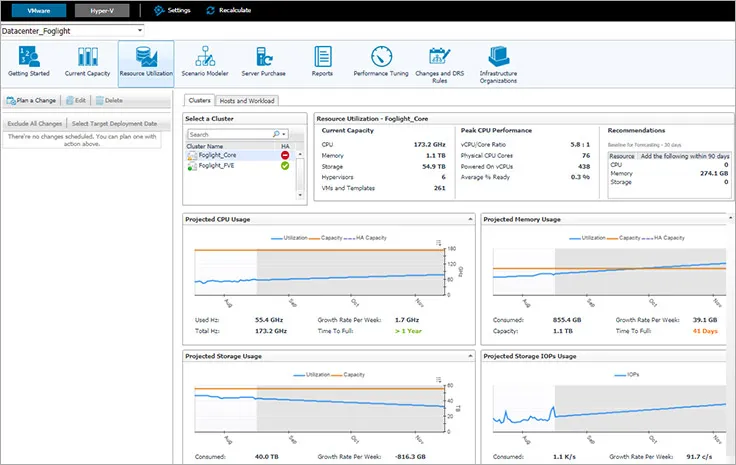Screen dimensions: 736x465
Task: Open the Server Purchase icon
Action: [x=264, y=60]
